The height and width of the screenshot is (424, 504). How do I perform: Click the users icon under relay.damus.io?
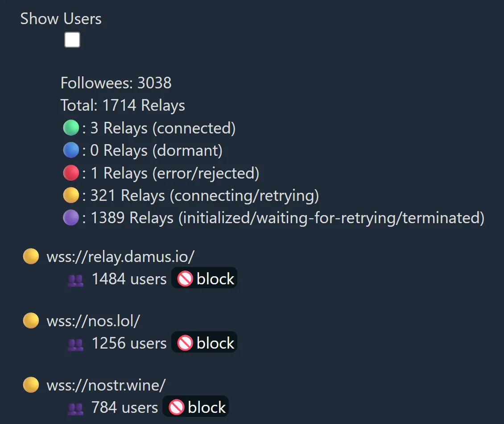click(75, 280)
